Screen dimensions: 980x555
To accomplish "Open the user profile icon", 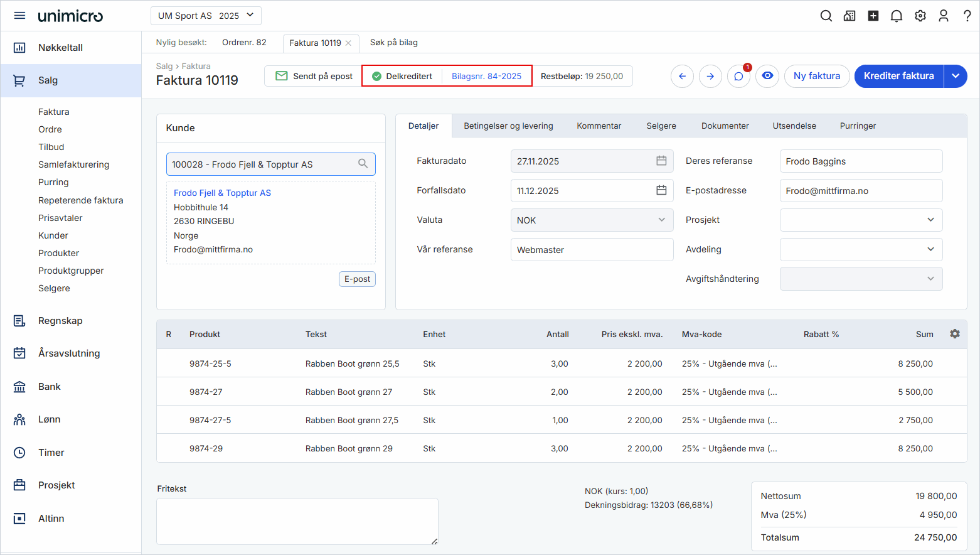I will (x=944, y=16).
